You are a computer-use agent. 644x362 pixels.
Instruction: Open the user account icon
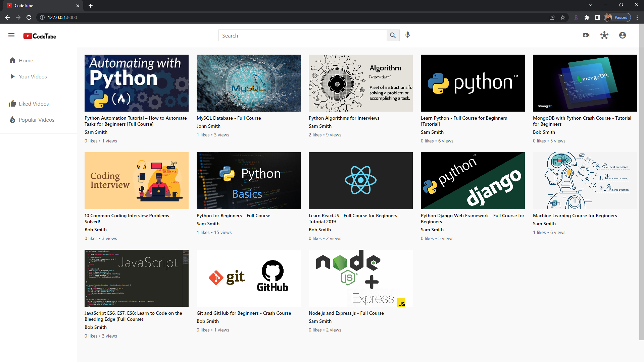click(x=623, y=35)
